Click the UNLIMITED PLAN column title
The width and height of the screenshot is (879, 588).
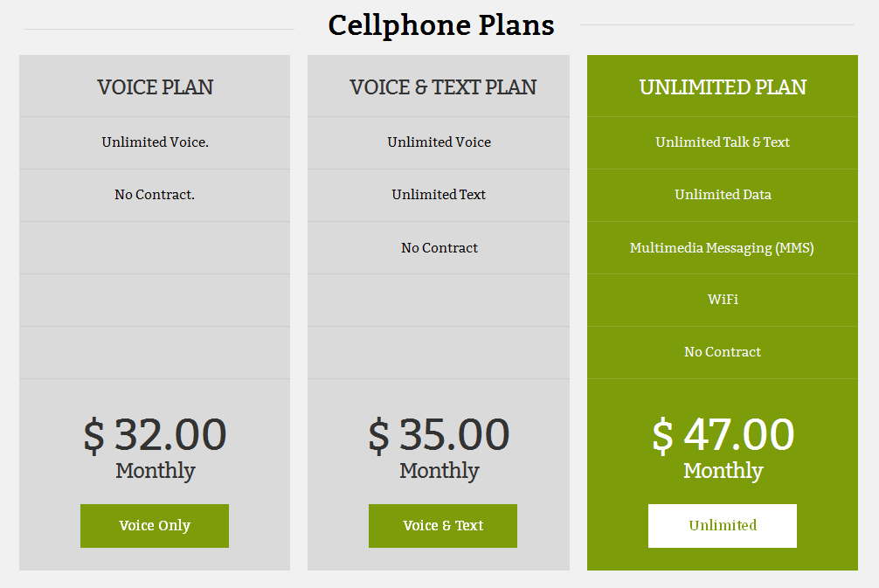[x=723, y=87]
